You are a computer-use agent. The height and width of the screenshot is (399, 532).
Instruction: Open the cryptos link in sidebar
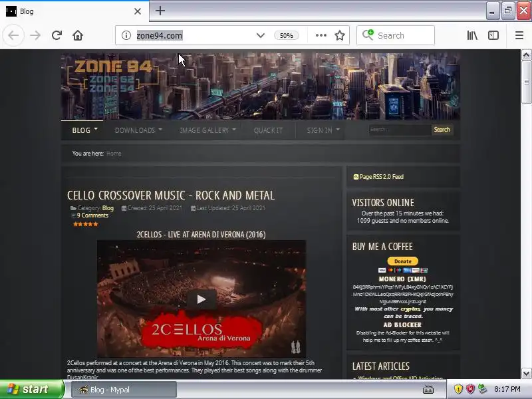click(410, 309)
